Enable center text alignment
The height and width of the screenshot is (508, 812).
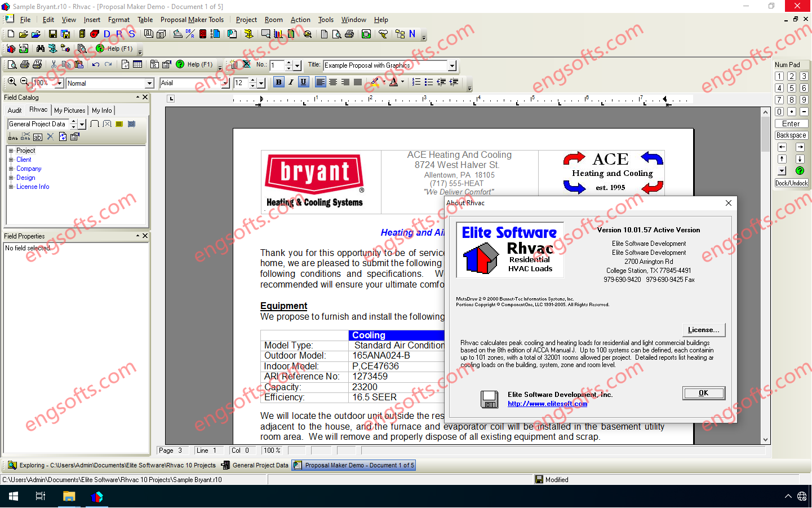click(x=333, y=82)
